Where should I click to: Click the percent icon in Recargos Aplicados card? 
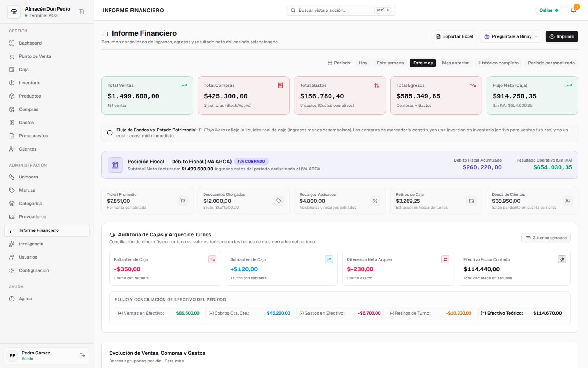coord(375,201)
